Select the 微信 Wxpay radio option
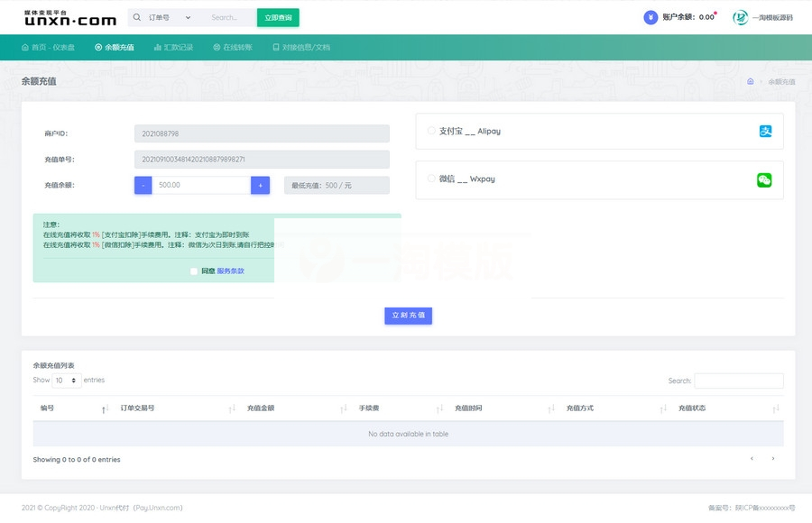Viewport: 812px width, 523px height. 431,179
